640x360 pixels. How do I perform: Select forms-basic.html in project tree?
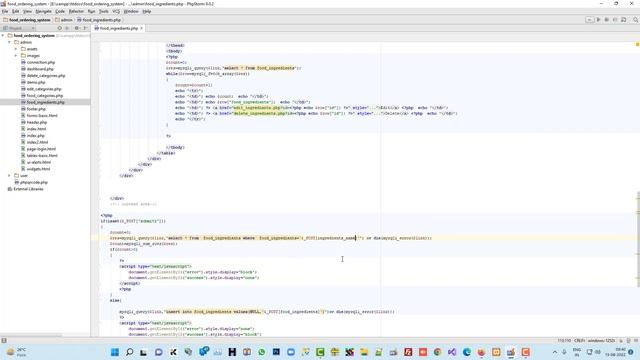coord(39,116)
